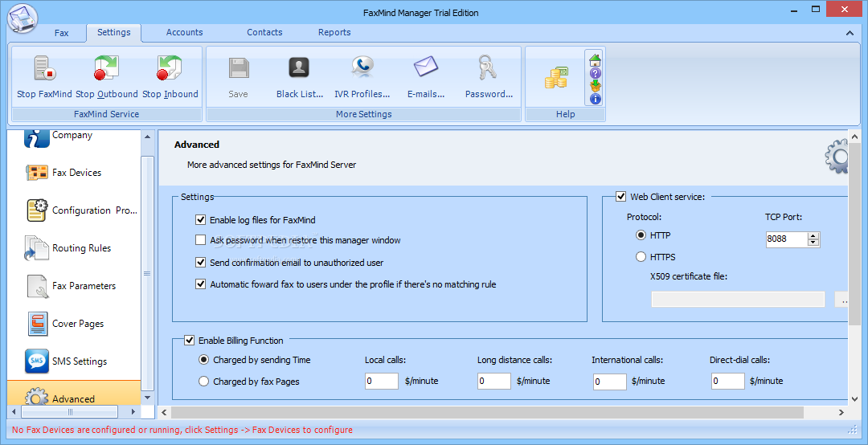Select Charged by sending Time option
The width and height of the screenshot is (868, 445).
click(203, 360)
